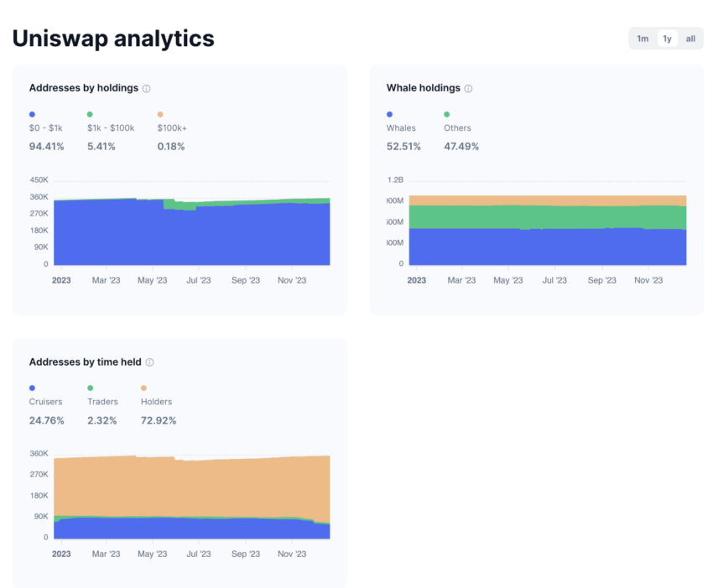Click the green Traders legend dot
Image resolution: width=713 pixels, height=588 pixels.
90,388
